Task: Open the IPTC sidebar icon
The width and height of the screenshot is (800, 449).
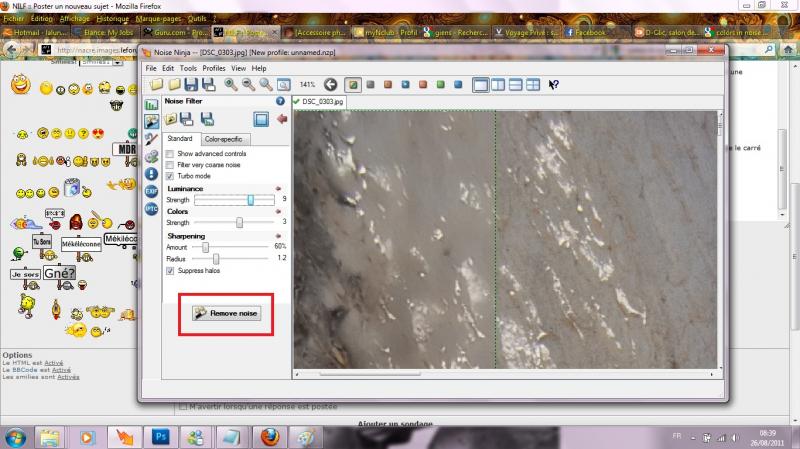Action: point(152,209)
